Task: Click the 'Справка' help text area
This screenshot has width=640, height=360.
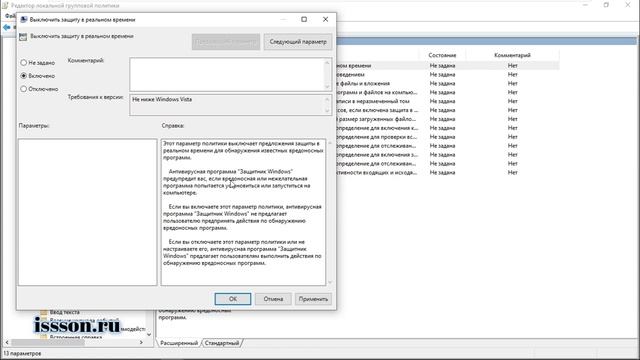Action: 243,212
